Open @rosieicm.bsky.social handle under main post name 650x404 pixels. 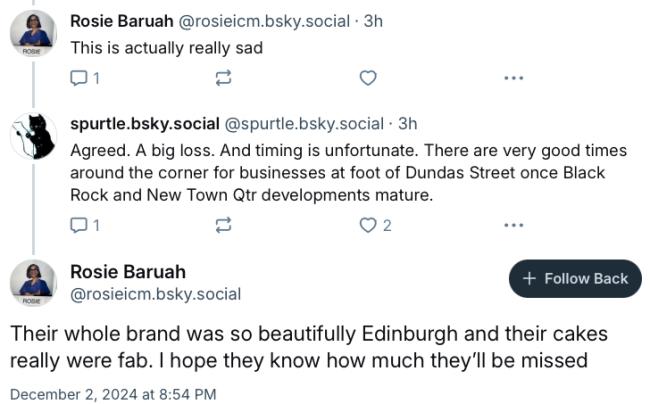click(155, 294)
